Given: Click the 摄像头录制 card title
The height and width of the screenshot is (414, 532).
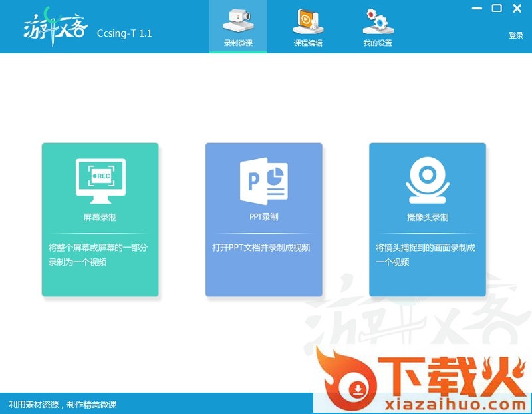Looking at the screenshot, I should click(x=428, y=218).
